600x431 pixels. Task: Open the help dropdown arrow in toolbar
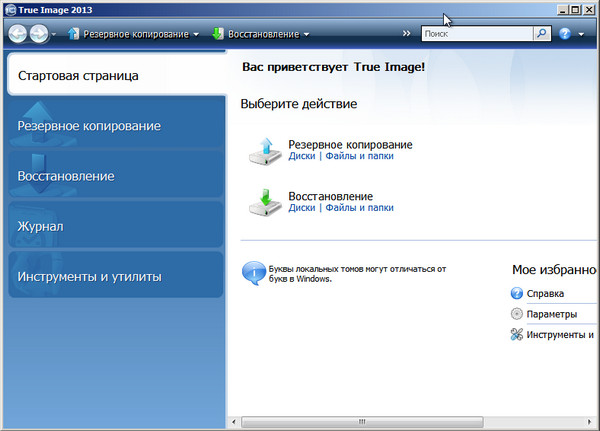pyautogui.click(x=581, y=34)
